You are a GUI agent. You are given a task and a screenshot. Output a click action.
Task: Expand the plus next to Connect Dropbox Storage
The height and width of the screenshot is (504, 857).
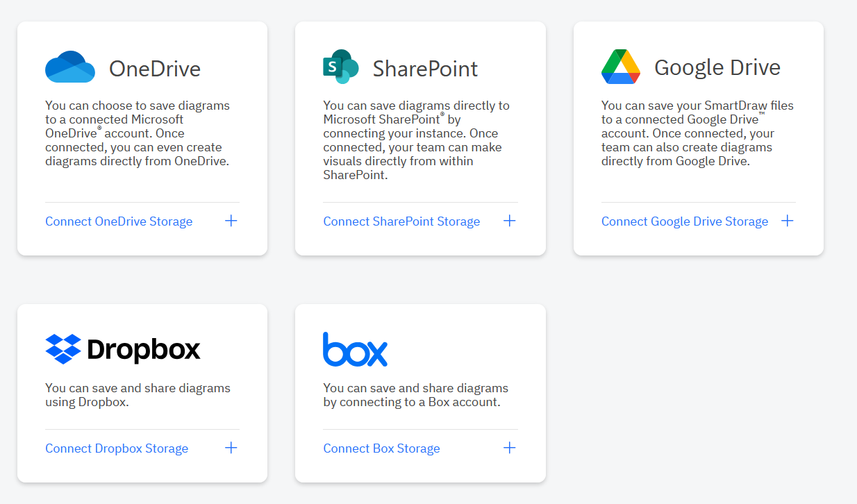(x=231, y=448)
